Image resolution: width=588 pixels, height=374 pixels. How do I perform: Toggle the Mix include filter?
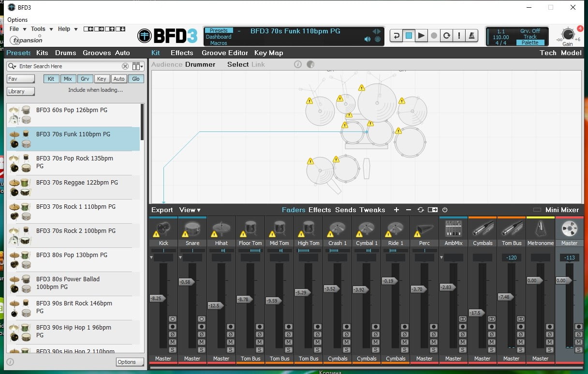[68, 79]
